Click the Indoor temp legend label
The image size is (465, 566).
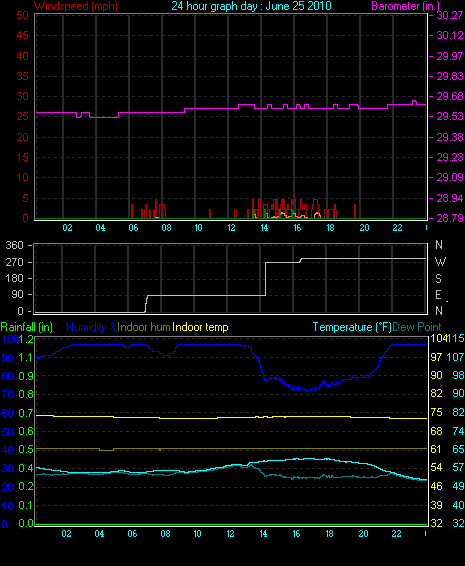click(200, 327)
